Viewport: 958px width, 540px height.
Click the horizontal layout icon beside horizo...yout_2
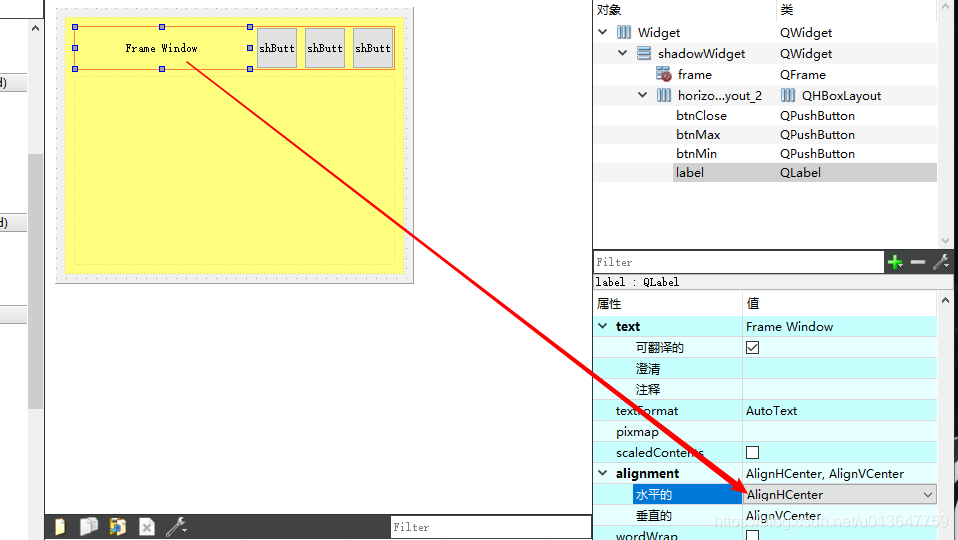664,95
